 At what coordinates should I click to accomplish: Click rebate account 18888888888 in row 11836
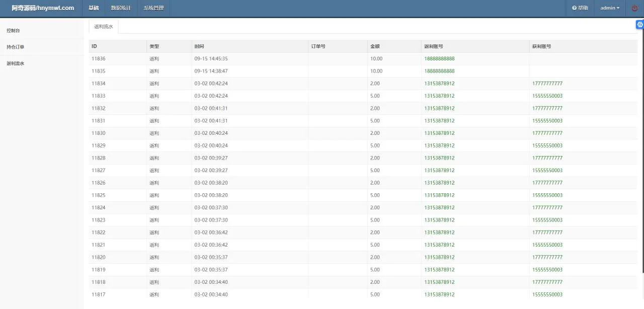point(439,59)
